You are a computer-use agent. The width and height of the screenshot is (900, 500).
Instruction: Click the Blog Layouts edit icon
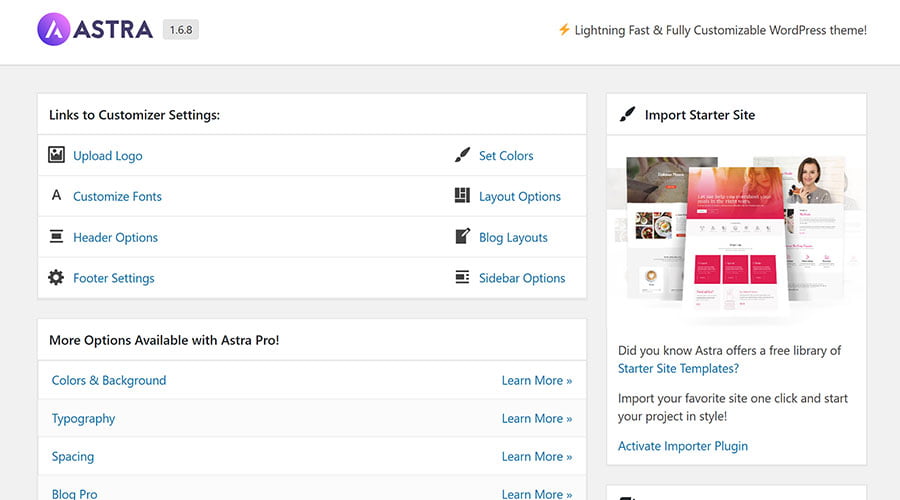tap(462, 236)
